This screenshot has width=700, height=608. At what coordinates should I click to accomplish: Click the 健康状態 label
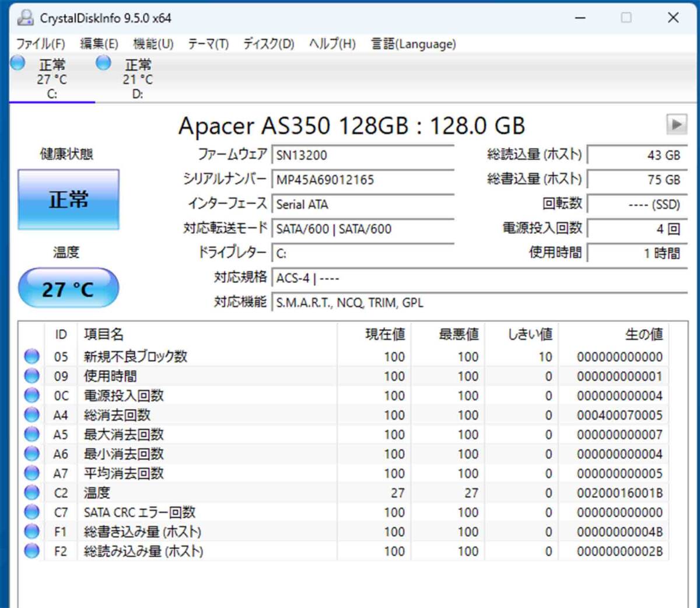66,154
